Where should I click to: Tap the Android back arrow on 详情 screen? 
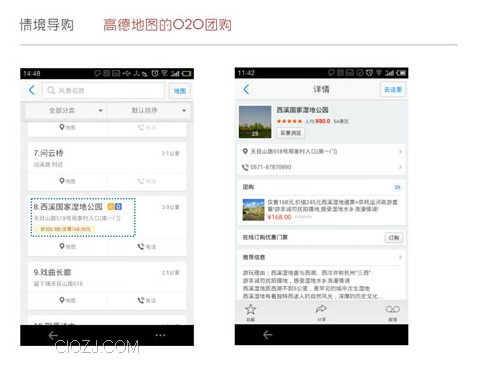[268, 335]
